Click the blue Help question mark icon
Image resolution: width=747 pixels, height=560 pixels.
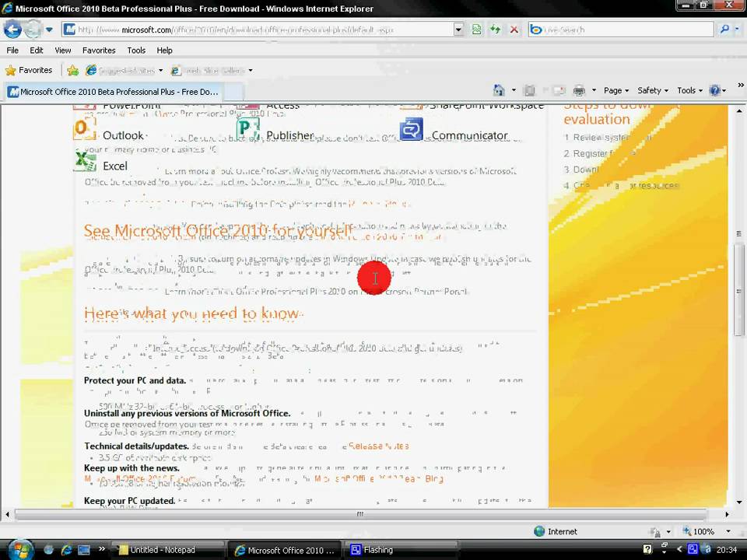click(714, 90)
